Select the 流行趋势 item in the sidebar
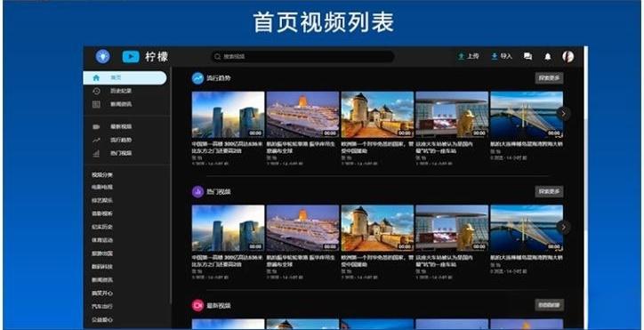 point(121,141)
